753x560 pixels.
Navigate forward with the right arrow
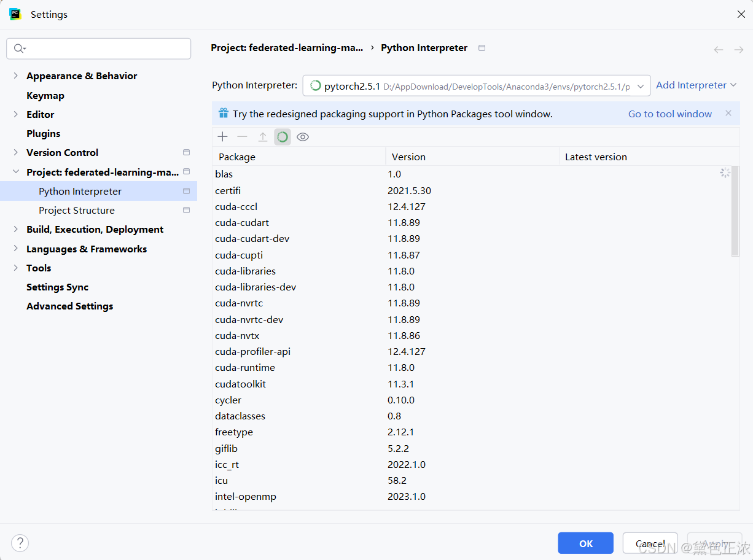click(x=739, y=50)
